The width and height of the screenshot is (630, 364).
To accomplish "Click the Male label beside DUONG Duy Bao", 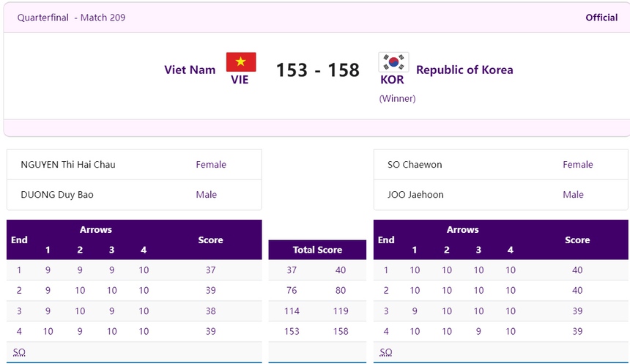I will [x=206, y=195].
